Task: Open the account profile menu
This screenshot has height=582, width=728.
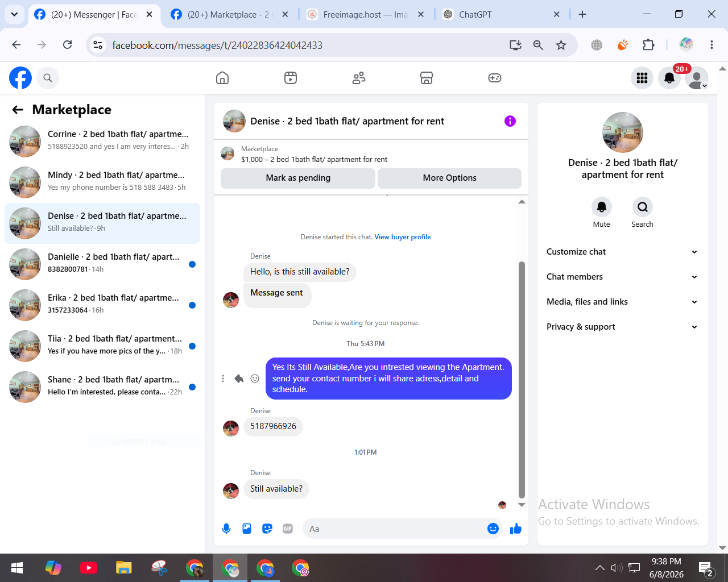Action: click(697, 78)
